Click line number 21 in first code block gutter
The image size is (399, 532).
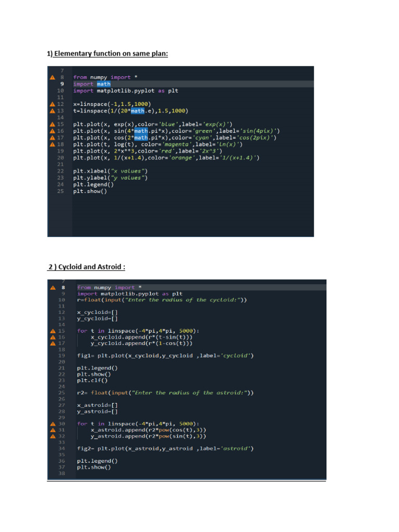coord(60,165)
